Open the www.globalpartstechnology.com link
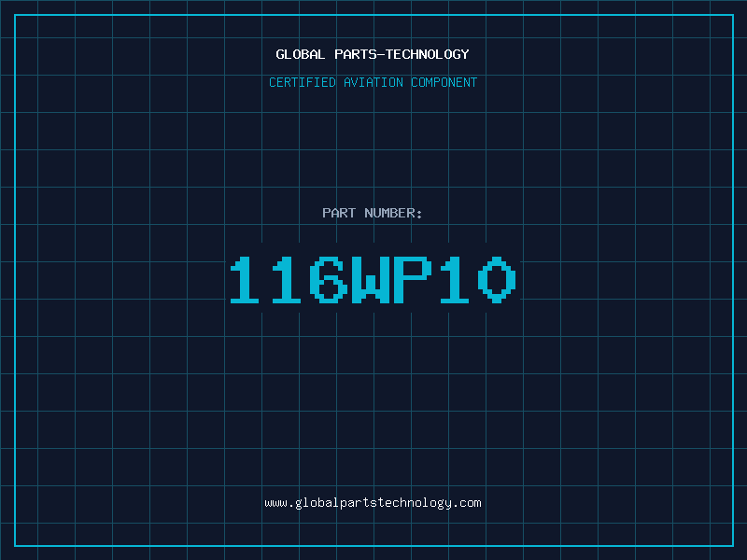The width and height of the screenshot is (747, 560). (373, 503)
